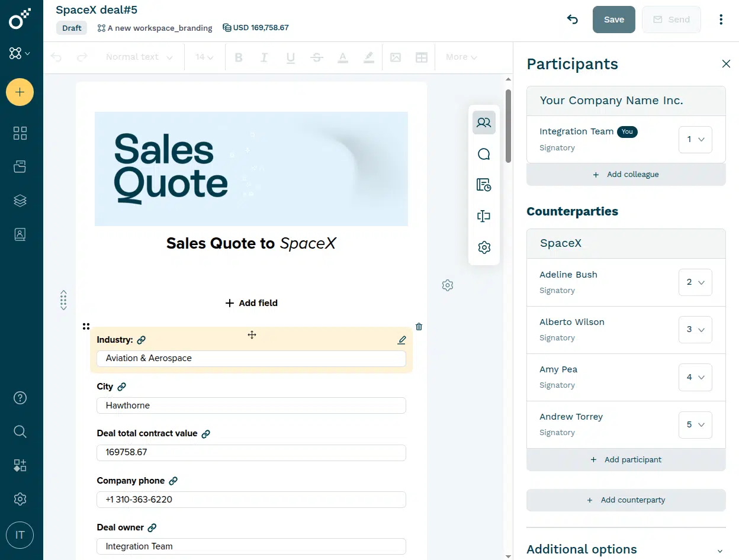Click the link icon beside Deal total contract value
The height and width of the screenshot is (560, 739).
click(205, 434)
